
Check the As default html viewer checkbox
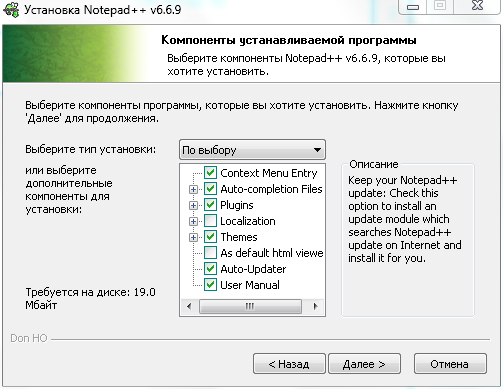click(x=210, y=253)
